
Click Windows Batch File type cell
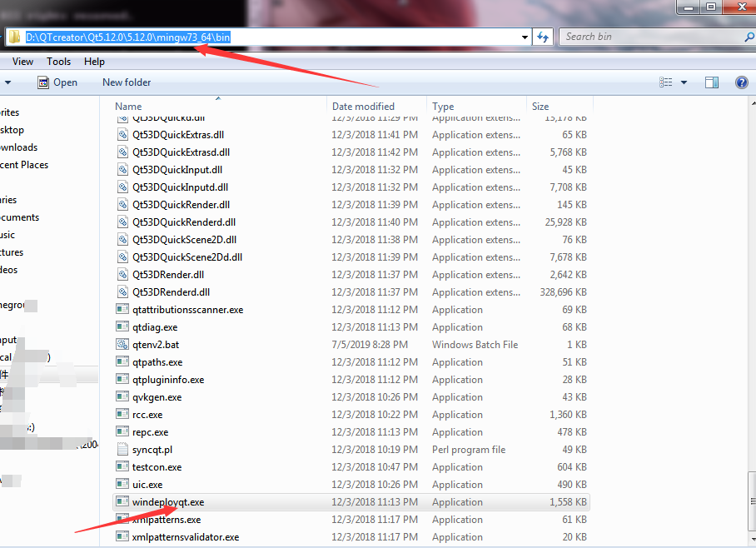pyautogui.click(x=475, y=345)
